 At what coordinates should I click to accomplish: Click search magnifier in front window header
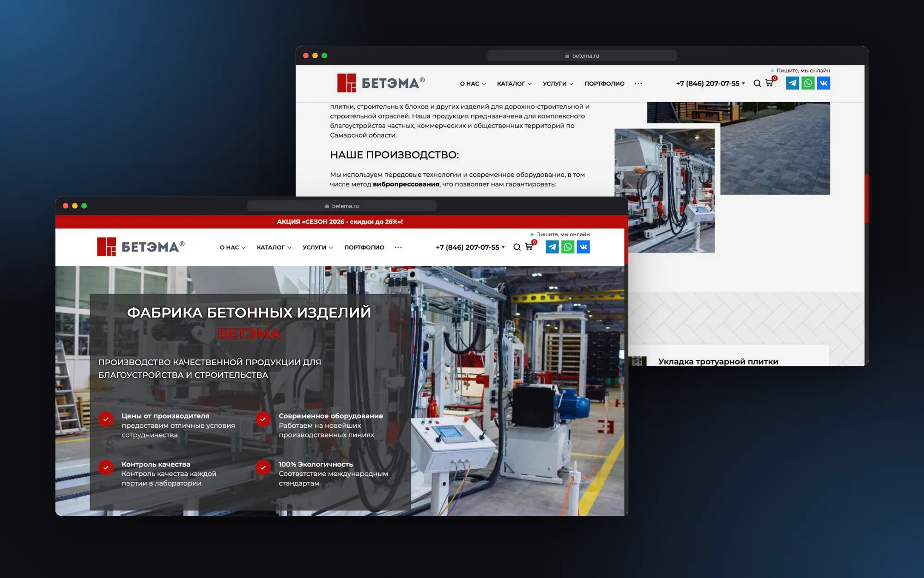pyautogui.click(x=517, y=247)
